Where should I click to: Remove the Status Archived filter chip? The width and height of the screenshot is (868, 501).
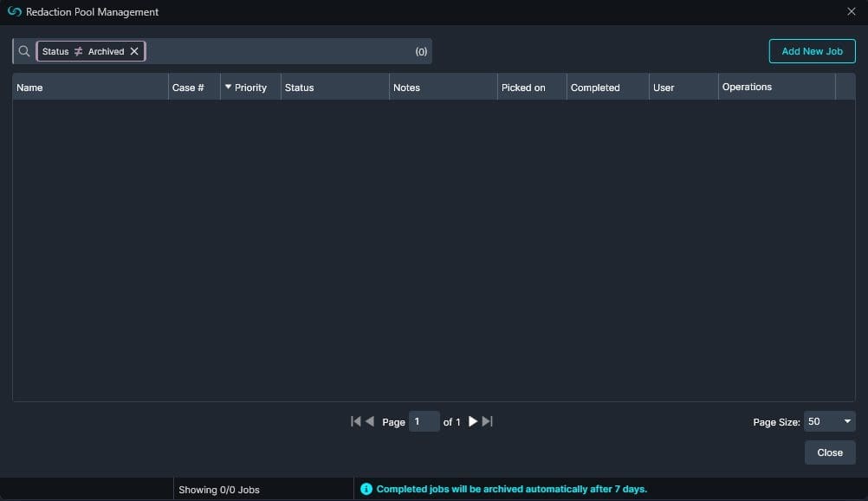[x=134, y=51]
